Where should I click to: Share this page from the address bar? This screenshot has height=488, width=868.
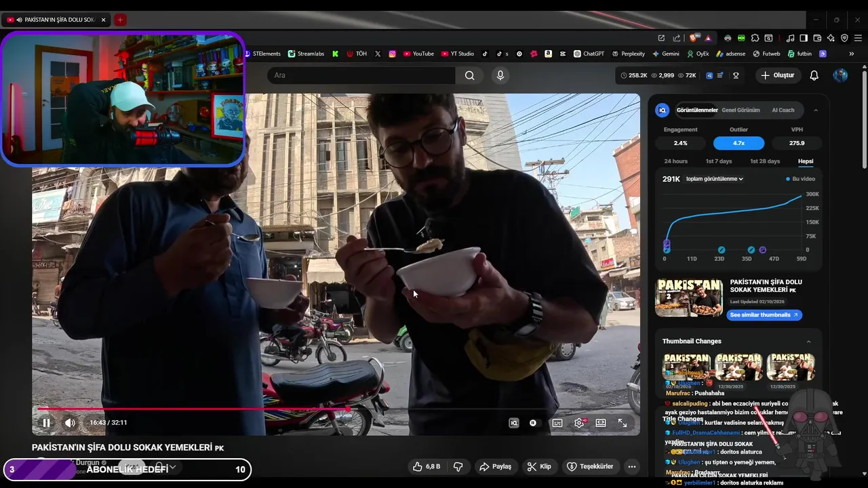pos(676,38)
